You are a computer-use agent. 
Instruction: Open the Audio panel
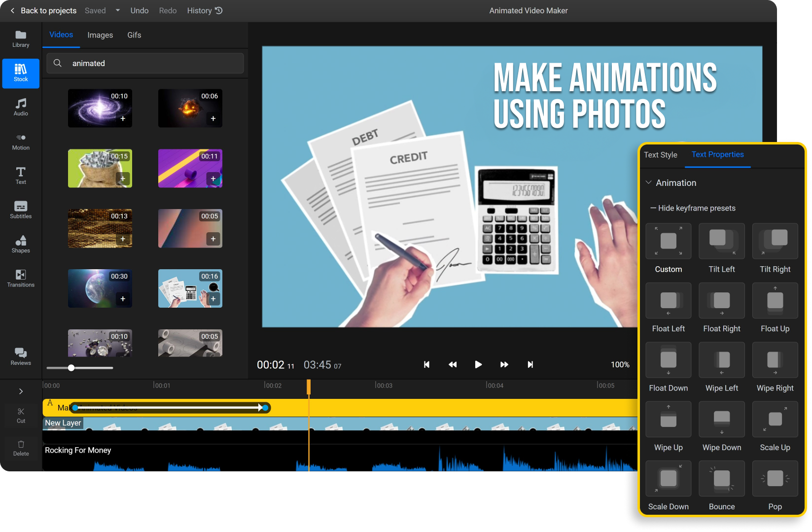pyautogui.click(x=20, y=107)
